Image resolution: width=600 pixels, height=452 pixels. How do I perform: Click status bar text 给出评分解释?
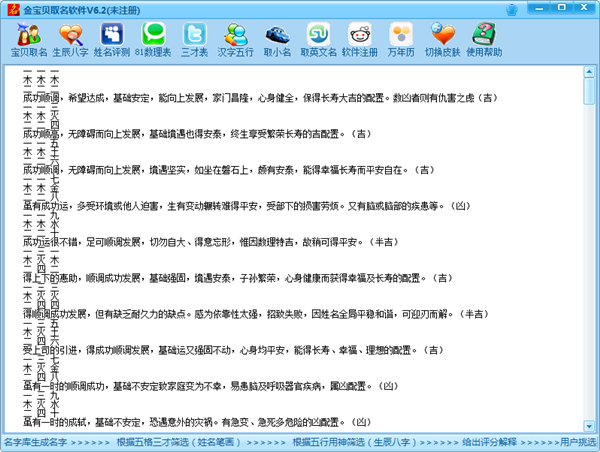(489, 442)
